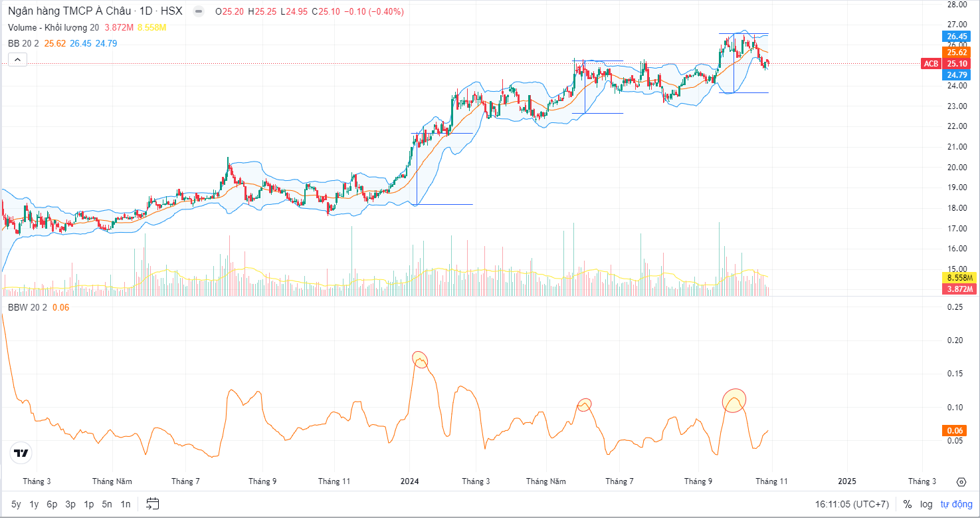980x518 pixels.
Task: Click the 24.79 lower band price label
Action: click(x=957, y=75)
